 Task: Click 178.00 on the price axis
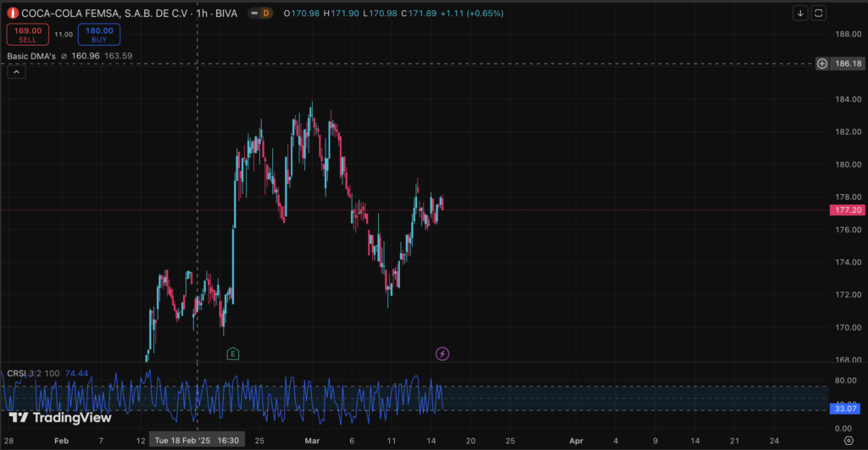pos(848,197)
